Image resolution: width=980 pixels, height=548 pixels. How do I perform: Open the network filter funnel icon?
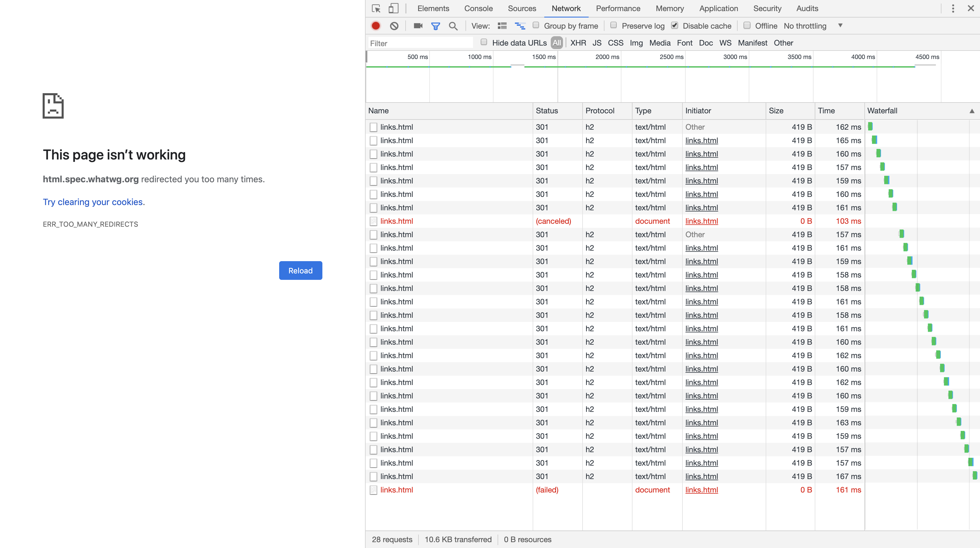coord(435,25)
